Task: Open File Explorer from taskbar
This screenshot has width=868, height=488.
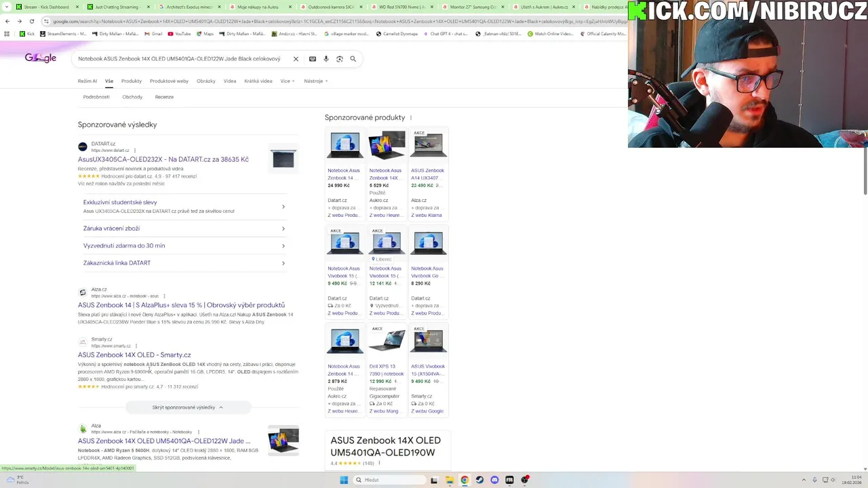Action: click(x=450, y=480)
